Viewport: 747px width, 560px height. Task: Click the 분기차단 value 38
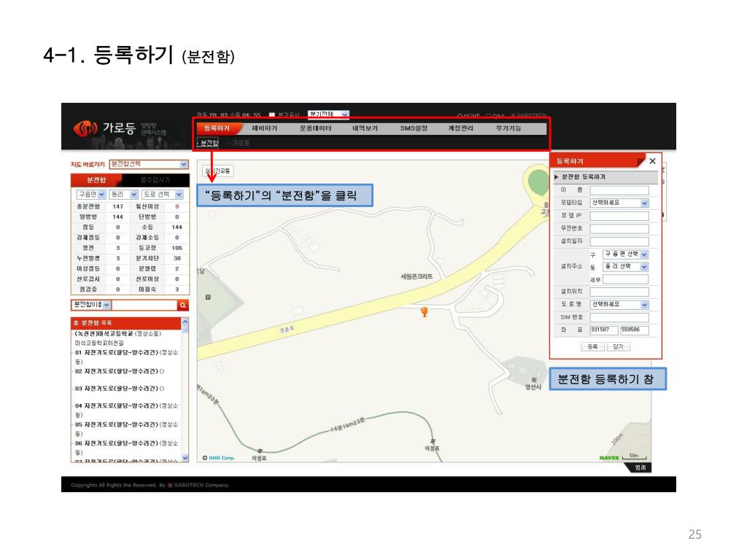point(177,259)
